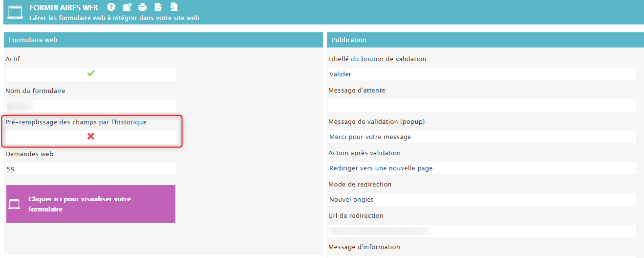Click the printer icon in header
The height and width of the screenshot is (258, 644).
click(142, 7)
